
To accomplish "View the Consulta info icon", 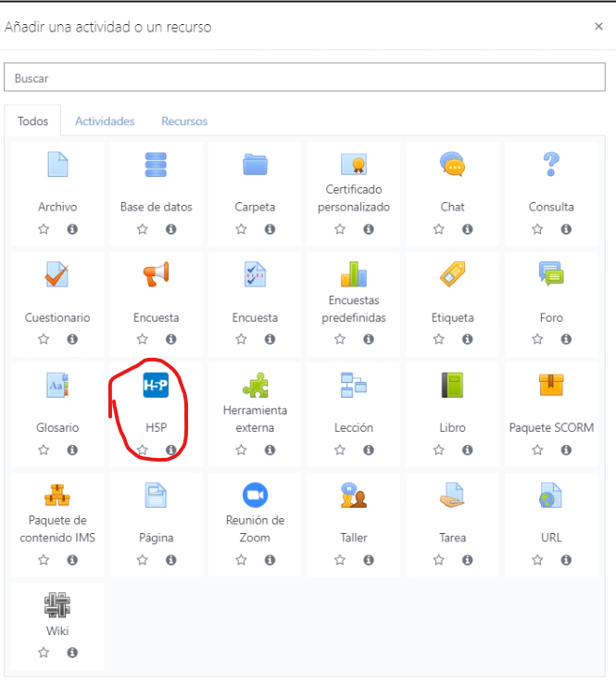I will pyautogui.click(x=566, y=229).
